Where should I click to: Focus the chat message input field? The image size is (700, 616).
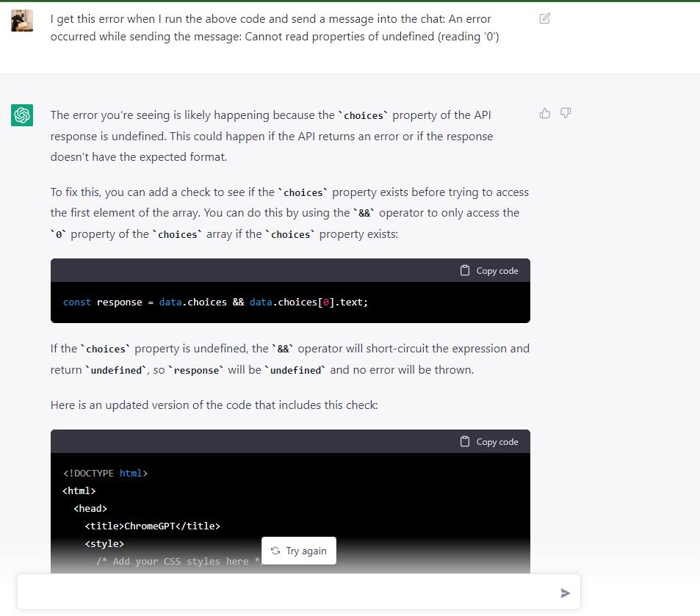coord(286,592)
